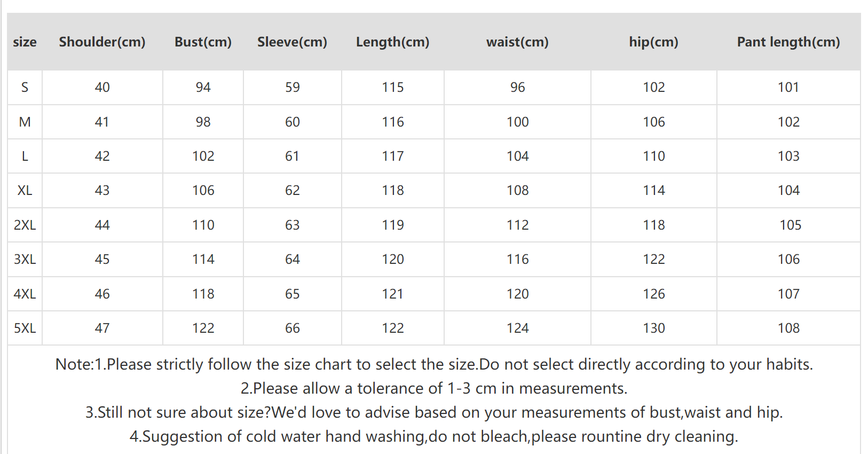Viewport: 868px width, 454px height.
Task: Click the hip(cm) column header
Action: (x=653, y=42)
